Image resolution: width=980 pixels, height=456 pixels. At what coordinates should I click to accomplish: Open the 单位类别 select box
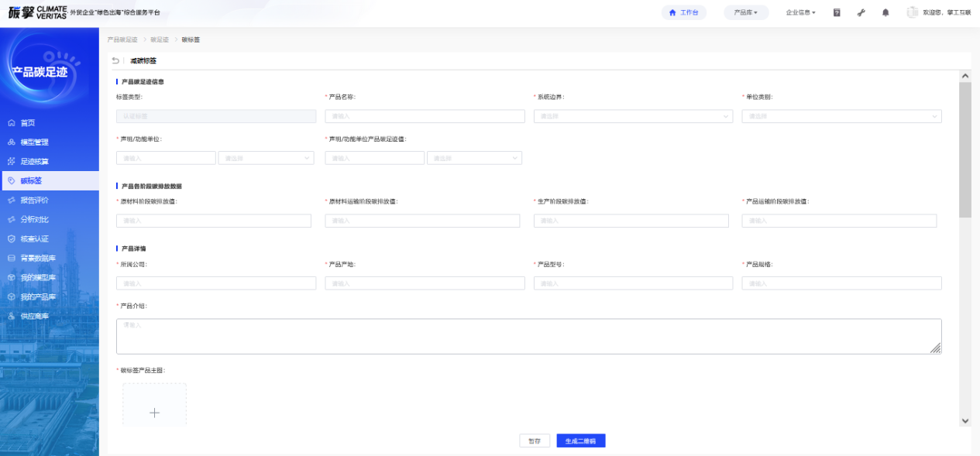(x=841, y=116)
